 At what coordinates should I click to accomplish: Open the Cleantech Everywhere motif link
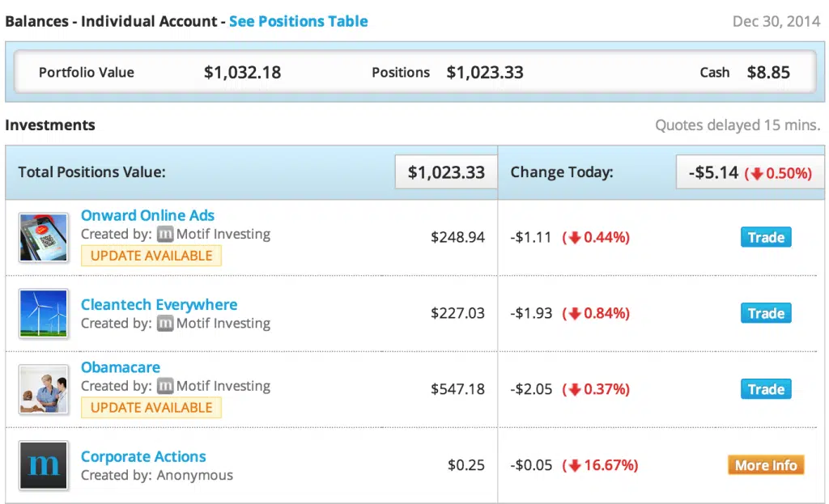click(x=159, y=305)
